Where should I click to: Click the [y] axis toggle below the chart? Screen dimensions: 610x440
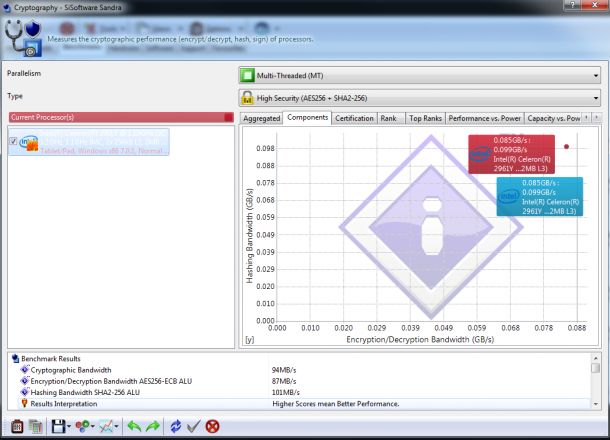(250, 340)
